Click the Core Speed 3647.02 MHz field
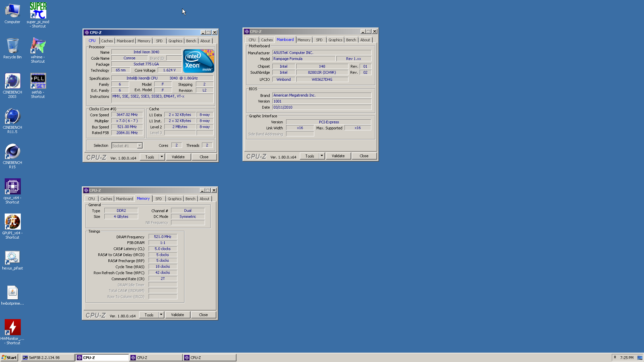The height and width of the screenshot is (362, 644). click(x=127, y=115)
